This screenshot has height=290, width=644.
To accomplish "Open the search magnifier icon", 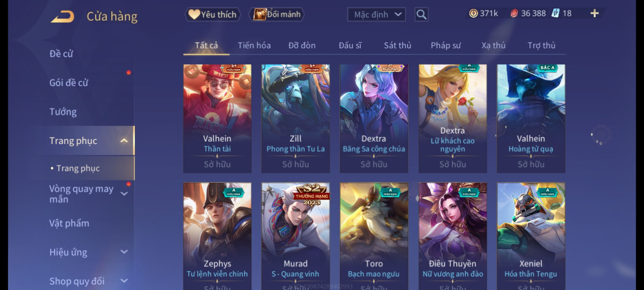I will [421, 15].
